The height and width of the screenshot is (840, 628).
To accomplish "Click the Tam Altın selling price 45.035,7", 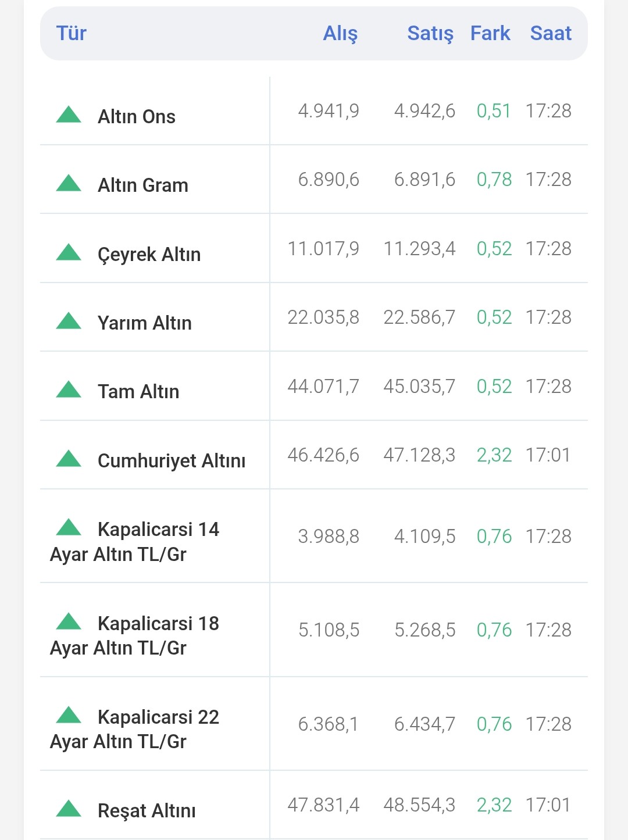I will click(419, 386).
